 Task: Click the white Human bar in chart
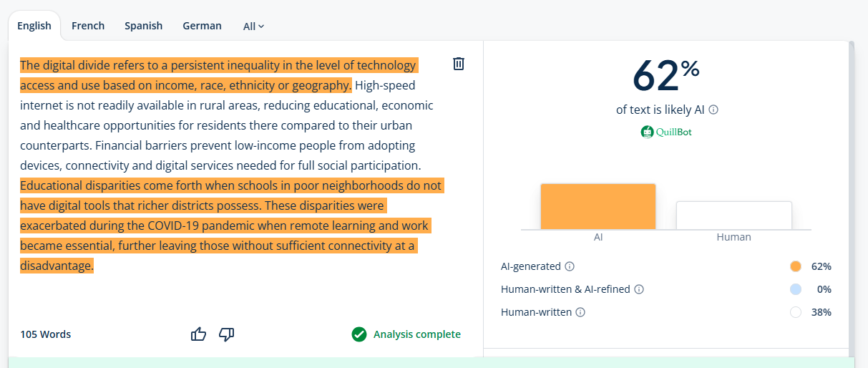pos(733,216)
